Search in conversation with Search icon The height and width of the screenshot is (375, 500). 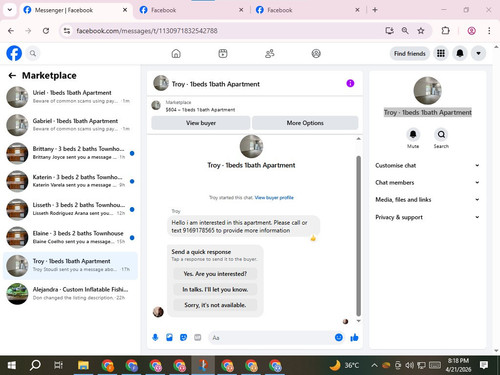pos(441,135)
